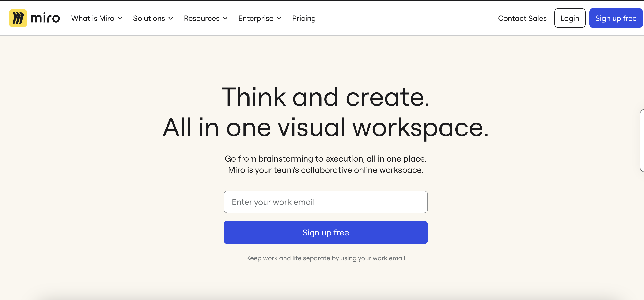
Task: Click the partially visible panel at right edge
Action: coord(642,140)
